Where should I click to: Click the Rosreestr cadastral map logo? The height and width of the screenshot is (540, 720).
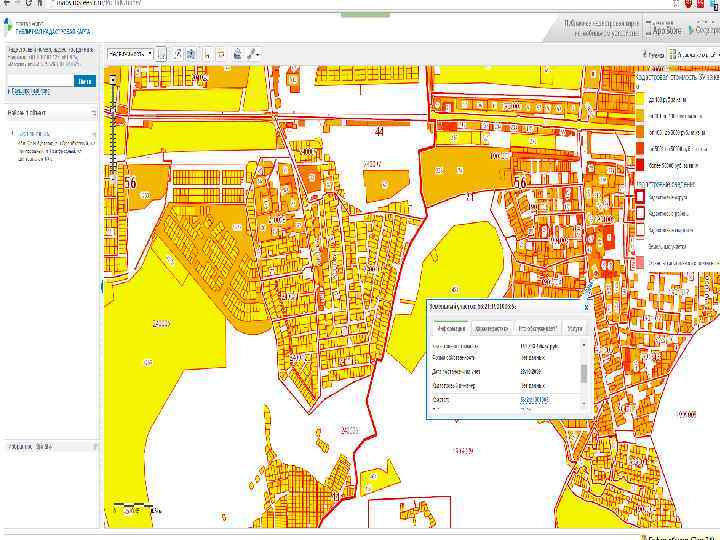[47, 28]
